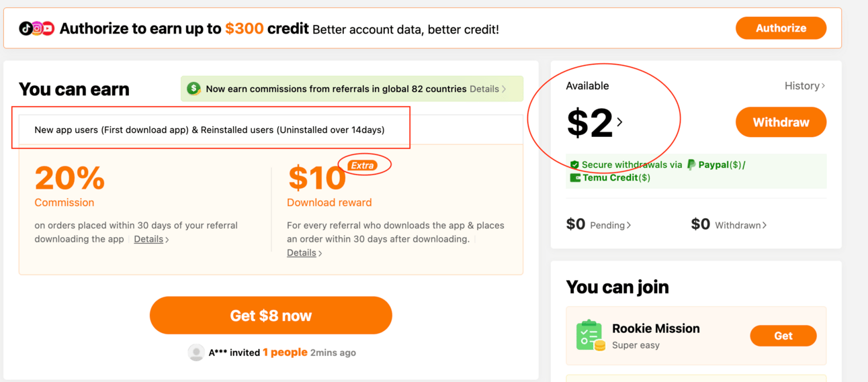Viewport: 868px width, 382px height.
Task: Click the green secure shield icon
Action: coord(574,164)
